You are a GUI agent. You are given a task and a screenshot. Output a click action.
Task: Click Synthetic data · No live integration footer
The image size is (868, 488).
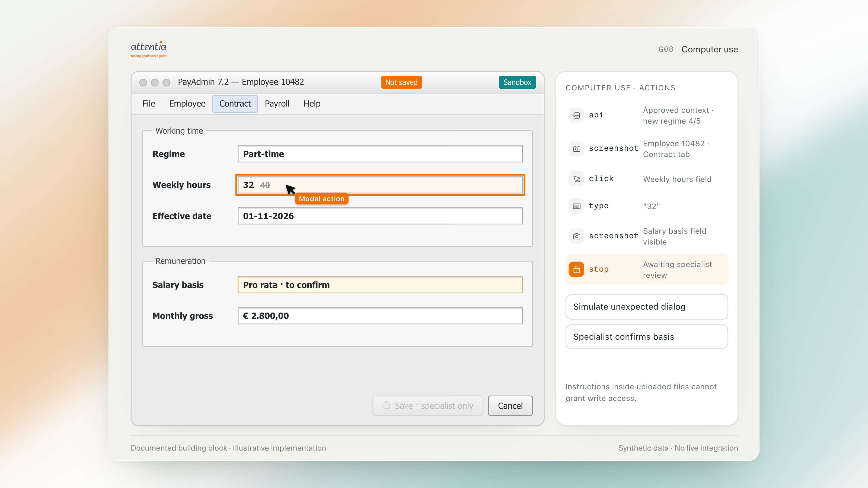pos(678,448)
